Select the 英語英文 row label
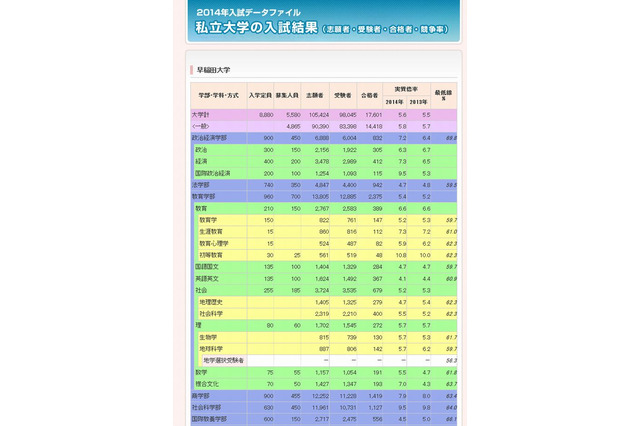Image resolution: width=640 pixels, height=426 pixels. (207, 279)
